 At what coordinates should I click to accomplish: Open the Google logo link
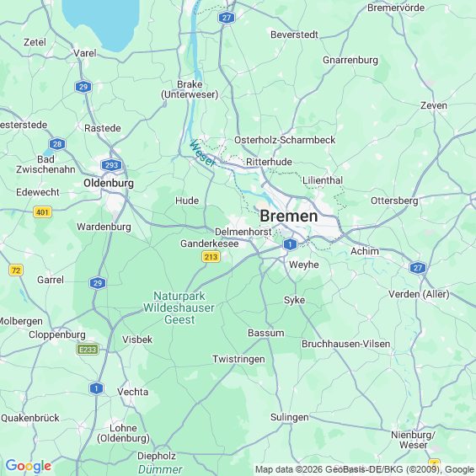(x=29, y=466)
